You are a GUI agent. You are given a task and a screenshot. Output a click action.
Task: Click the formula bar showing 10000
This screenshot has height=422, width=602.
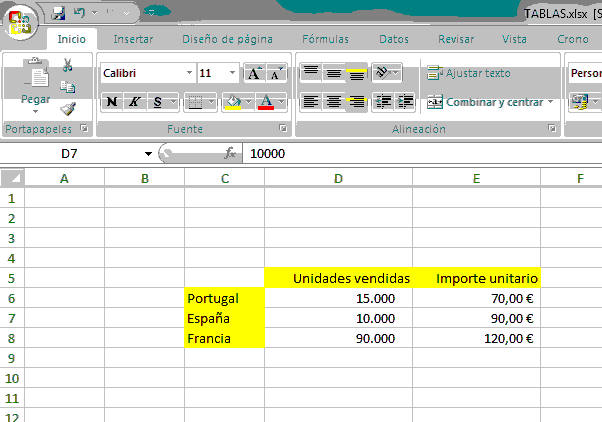click(x=422, y=154)
